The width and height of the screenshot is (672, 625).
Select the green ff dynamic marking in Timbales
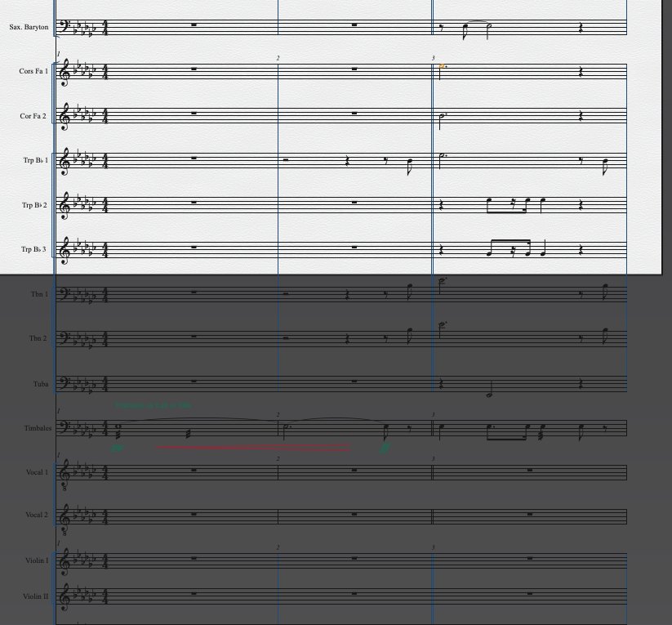(385, 449)
